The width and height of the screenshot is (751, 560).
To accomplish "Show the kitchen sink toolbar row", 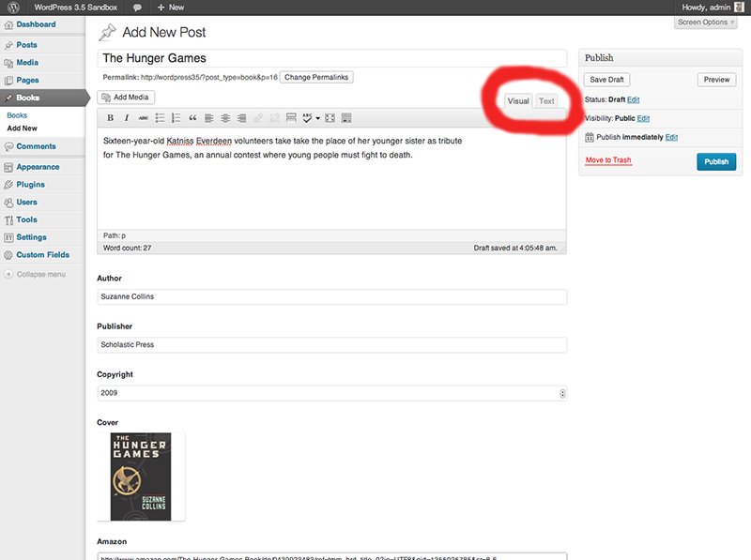I will (346, 118).
